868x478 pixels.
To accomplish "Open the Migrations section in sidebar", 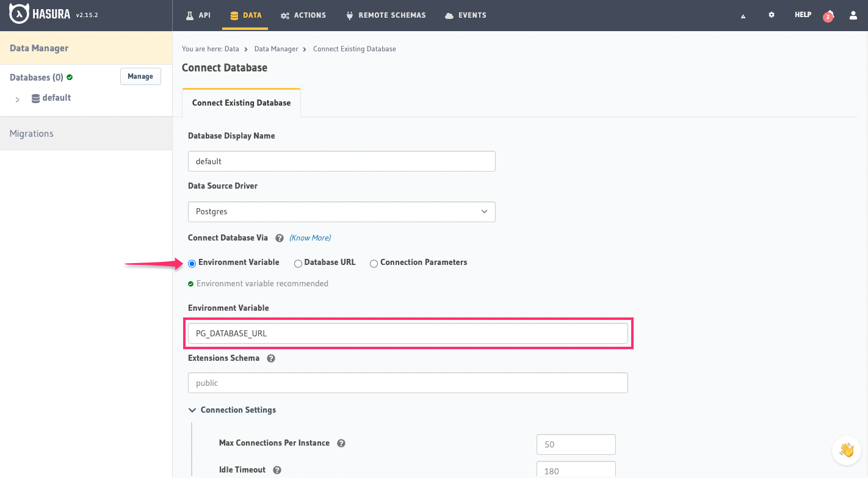I will tap(31, 133).
